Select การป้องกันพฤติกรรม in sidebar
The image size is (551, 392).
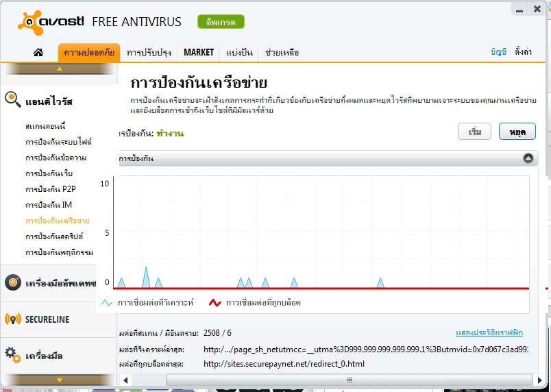click(60, 252)
